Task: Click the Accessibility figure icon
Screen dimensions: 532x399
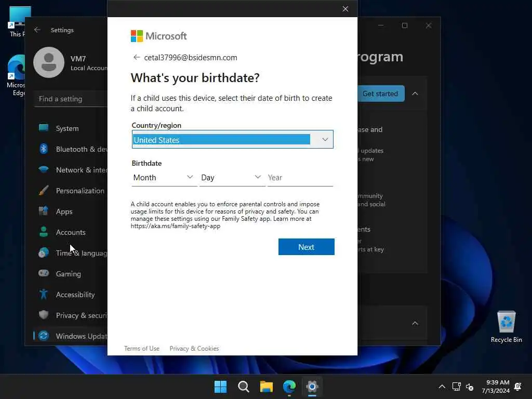Action: [x=44, y=294]
